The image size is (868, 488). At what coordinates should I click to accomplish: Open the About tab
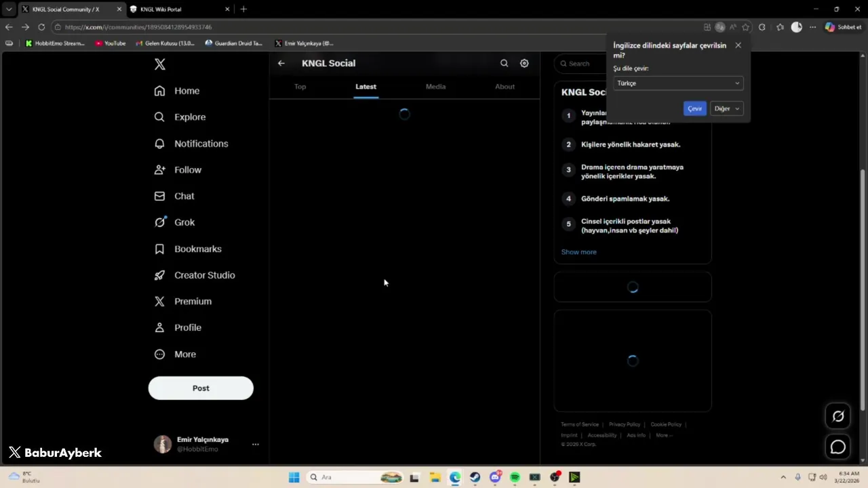(505, 87)
